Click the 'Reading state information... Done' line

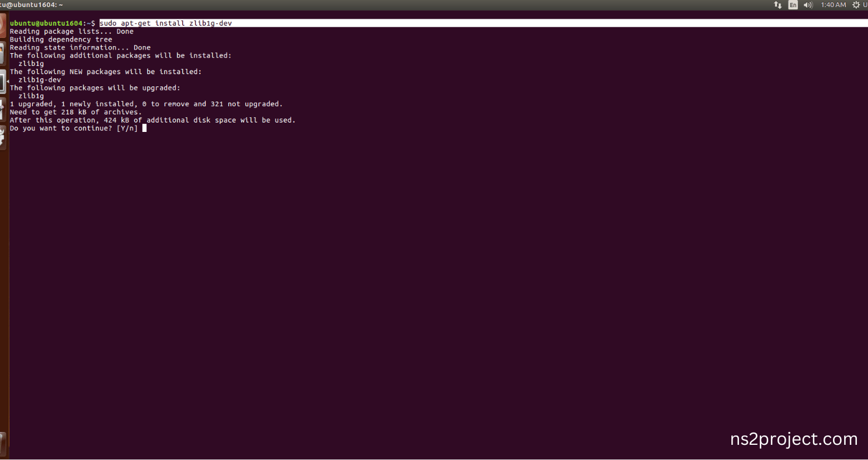pos(80,48)
